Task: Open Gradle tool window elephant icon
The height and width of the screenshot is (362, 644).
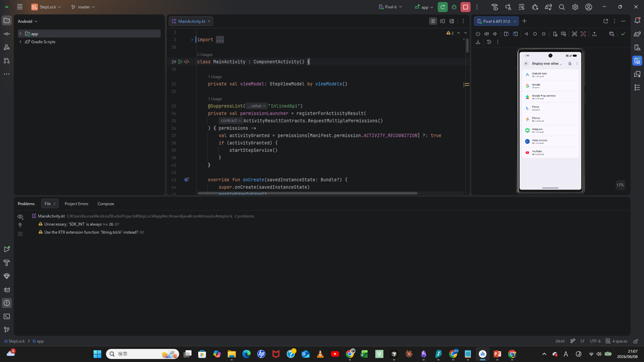Action: coord(637,34)
